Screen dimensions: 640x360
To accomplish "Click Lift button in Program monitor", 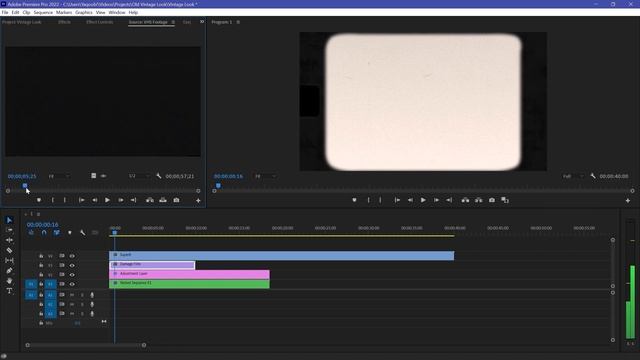I will [x=465, y=200].
